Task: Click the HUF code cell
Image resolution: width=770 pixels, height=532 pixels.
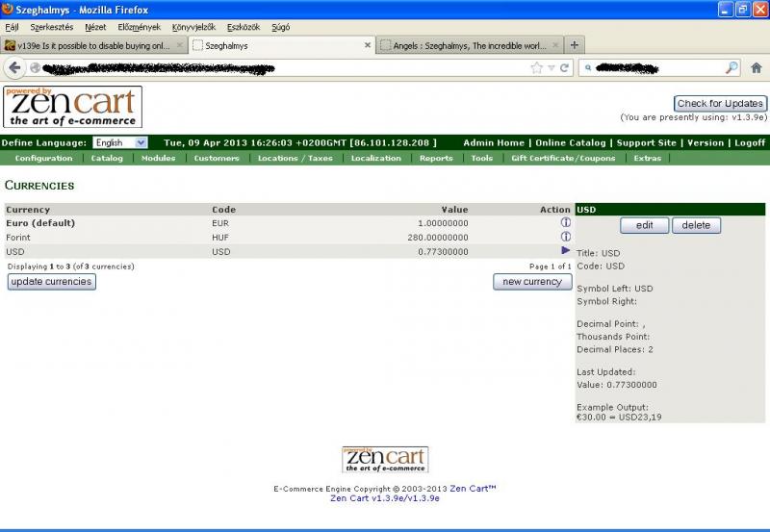Action: click(x=220, y=237)
